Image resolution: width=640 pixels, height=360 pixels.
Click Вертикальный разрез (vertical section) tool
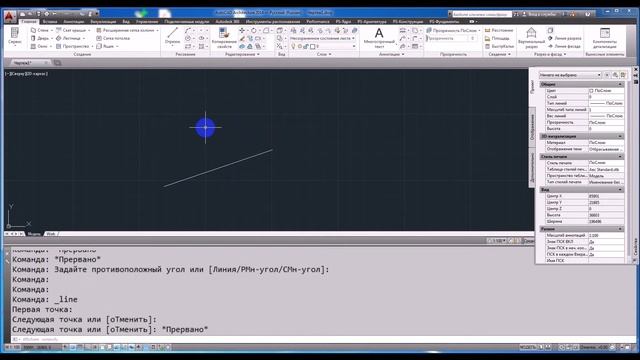click(x=531, y=38)
